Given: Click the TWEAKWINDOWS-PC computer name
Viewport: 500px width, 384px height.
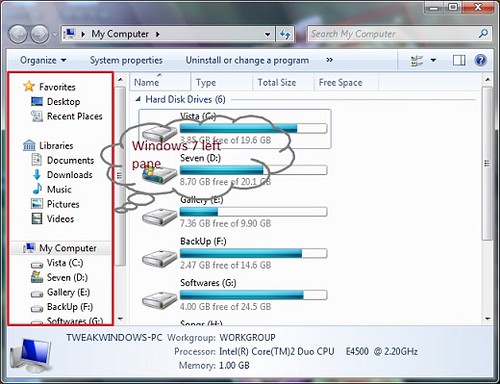Looking at the screenshot, I should point(114,337).
